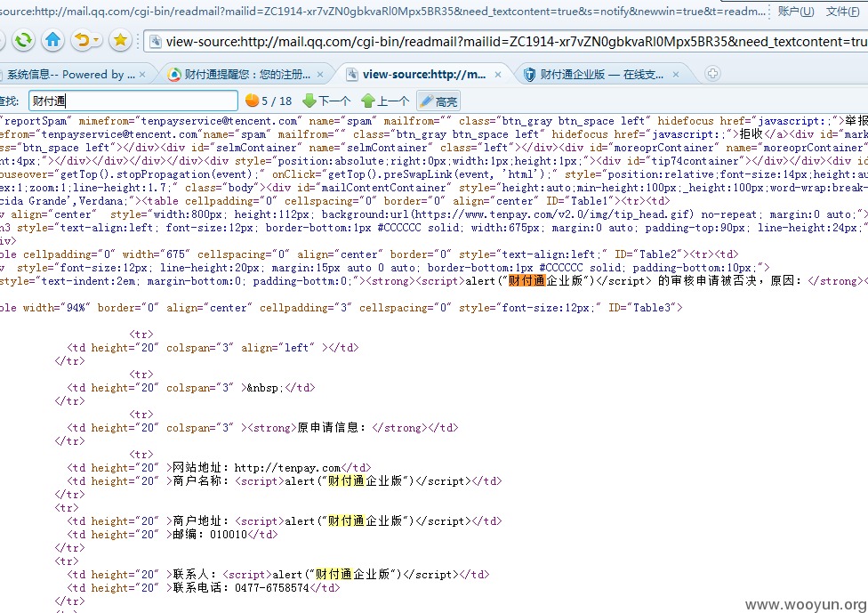Click the first tenpayservice@tencent.com mimefrom text
This screenshot has height=613, width=868.
point(218,121)
